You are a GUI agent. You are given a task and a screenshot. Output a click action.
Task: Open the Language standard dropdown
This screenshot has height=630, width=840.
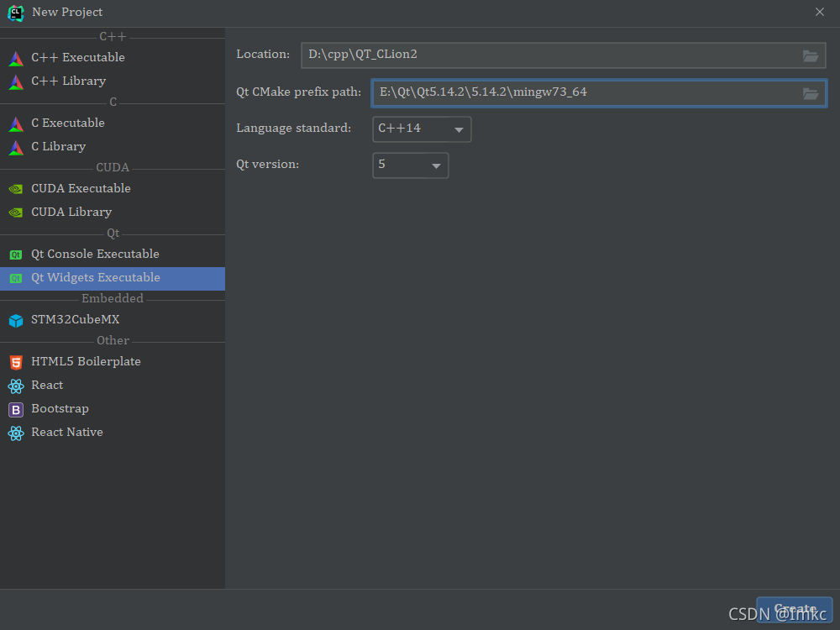click(x=422, y=129)
